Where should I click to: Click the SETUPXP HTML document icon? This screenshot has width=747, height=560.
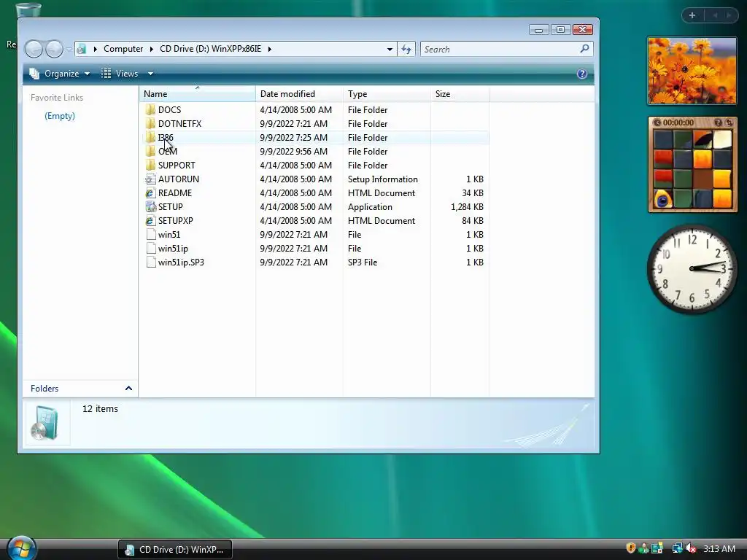[150, 220]
